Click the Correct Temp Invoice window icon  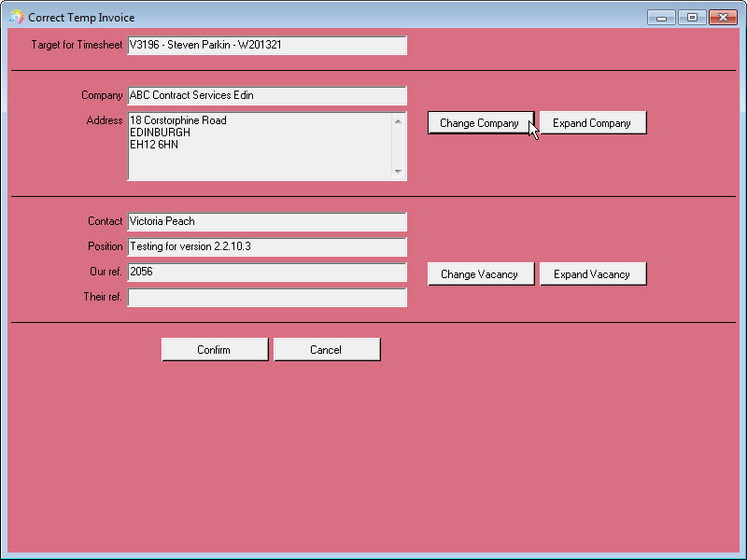tap(16, 17)
